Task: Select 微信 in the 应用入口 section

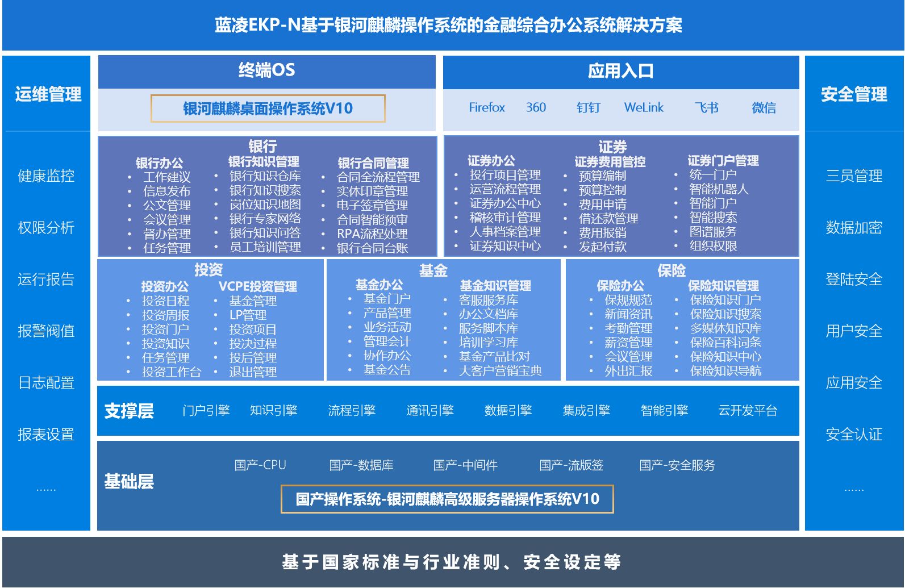Action: point(764,107)
